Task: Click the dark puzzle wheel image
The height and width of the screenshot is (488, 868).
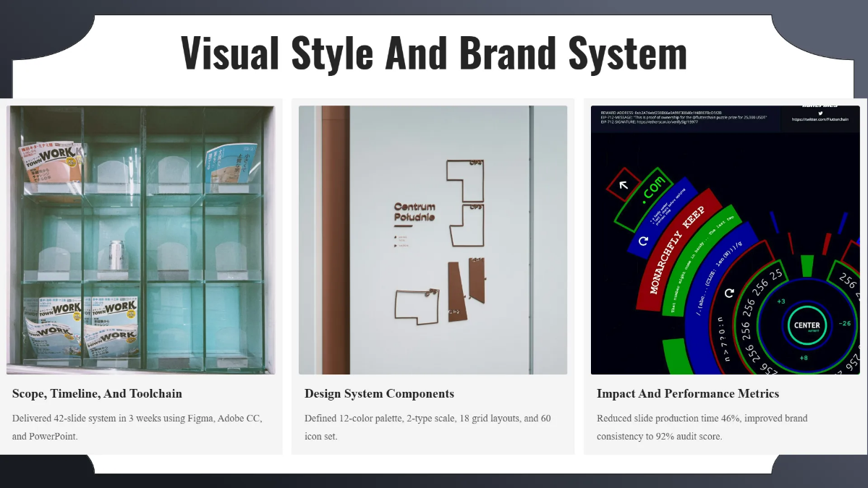Action: tap(723, 239)
